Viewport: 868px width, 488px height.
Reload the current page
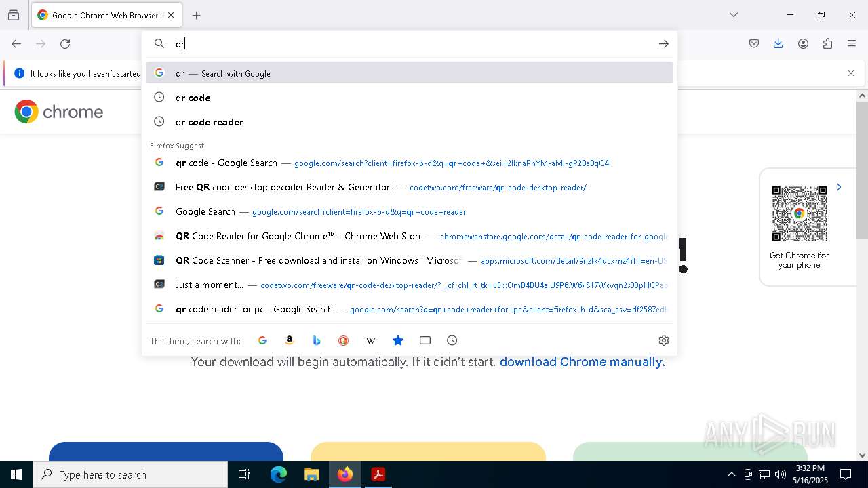[x=65, y=44]
